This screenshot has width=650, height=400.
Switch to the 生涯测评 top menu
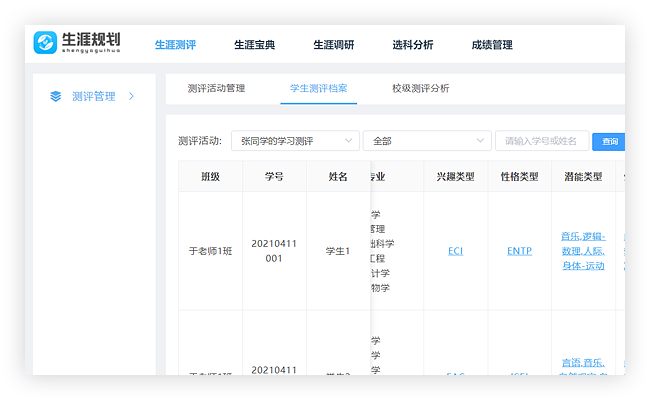tap(175, 45)
